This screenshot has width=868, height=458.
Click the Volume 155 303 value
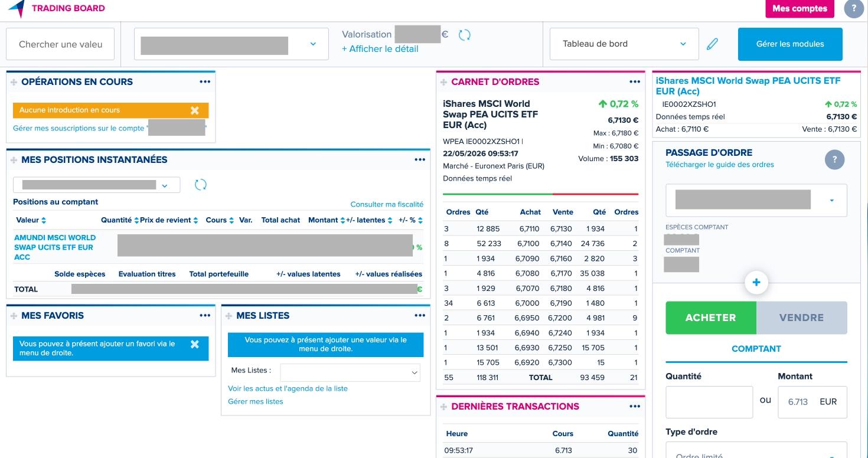pyautogui.click(x=624, y=159)
